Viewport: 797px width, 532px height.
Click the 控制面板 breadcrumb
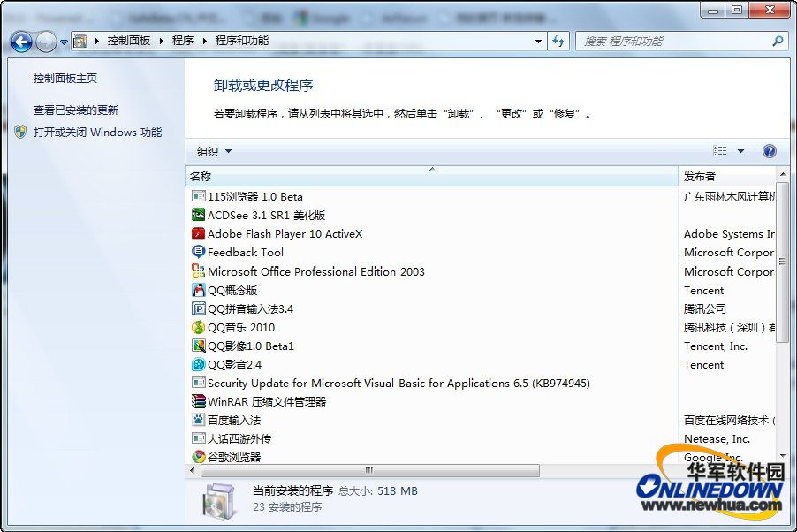(x=129, y=41)
